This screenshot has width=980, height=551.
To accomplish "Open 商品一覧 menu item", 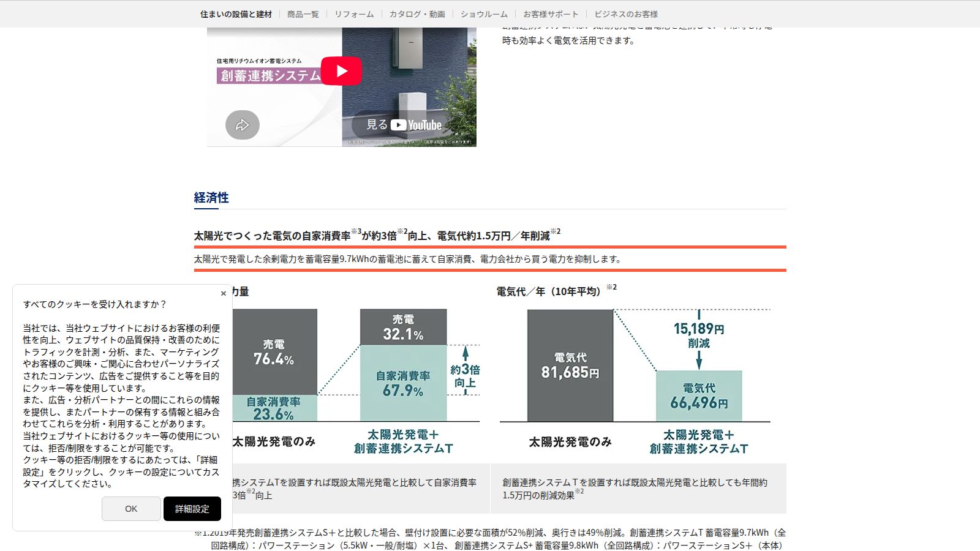I will (x=303, y=14).
